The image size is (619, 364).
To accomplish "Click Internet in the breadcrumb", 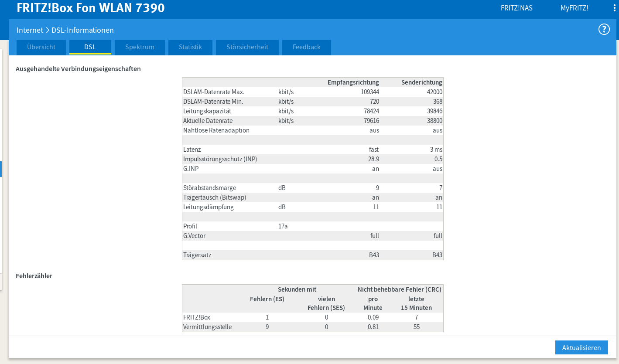I will point(30,30).
